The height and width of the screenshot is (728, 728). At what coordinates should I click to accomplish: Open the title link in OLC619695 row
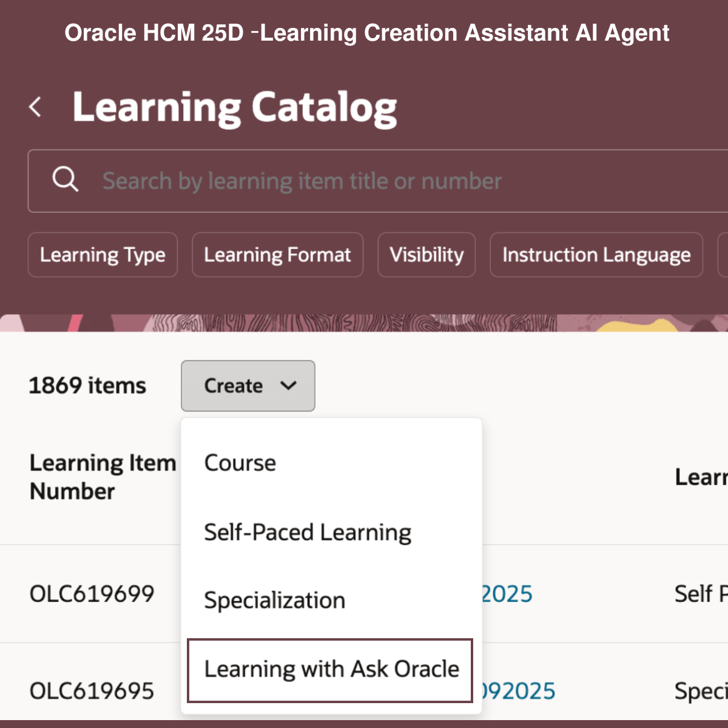pyautogui.click(x=518, y=691)
